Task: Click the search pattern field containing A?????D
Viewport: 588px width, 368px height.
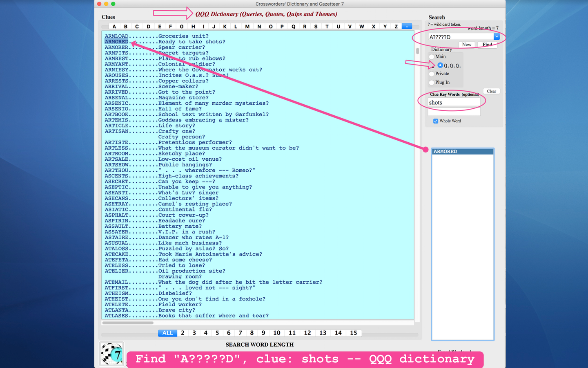Action: click(x=461, y=37)
